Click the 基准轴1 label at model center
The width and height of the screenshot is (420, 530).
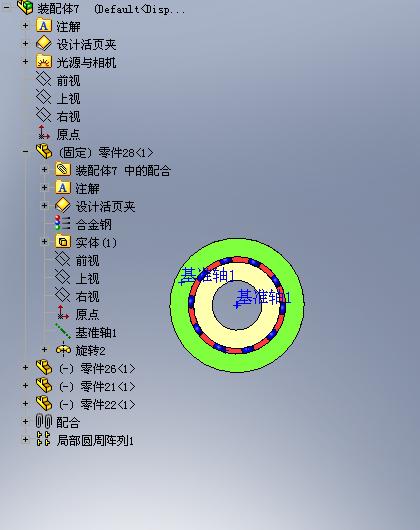[x=264, y=297]
